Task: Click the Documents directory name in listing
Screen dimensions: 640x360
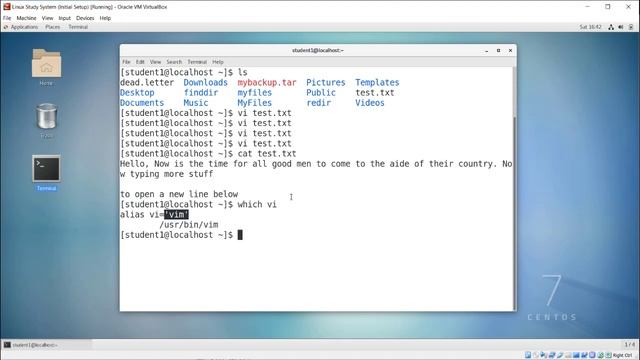Action: [x=142, y=103]
